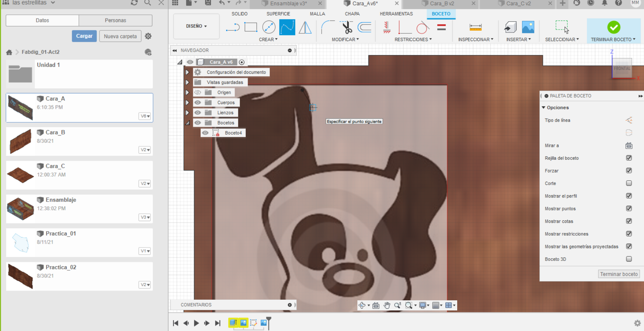Collapse the Bocetos node
The width and height of the screenshot is (644, 331).
[x=187, y=123]
